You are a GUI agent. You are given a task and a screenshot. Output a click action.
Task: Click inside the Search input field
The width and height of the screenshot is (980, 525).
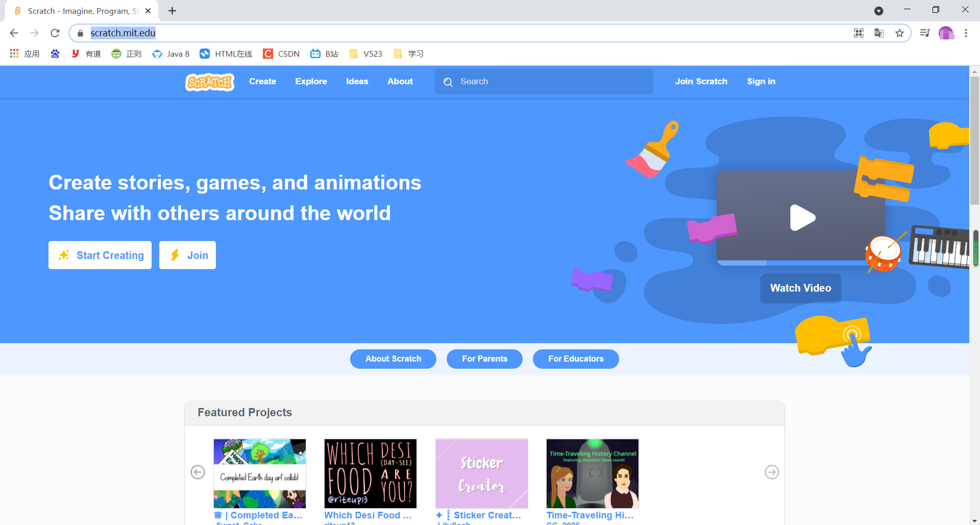click(x=544, y=82)
